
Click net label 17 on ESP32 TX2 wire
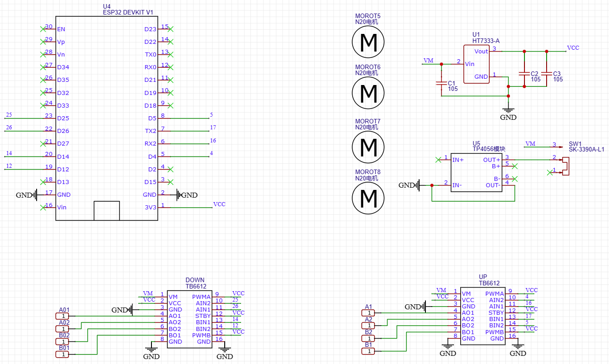coord(213,128)
